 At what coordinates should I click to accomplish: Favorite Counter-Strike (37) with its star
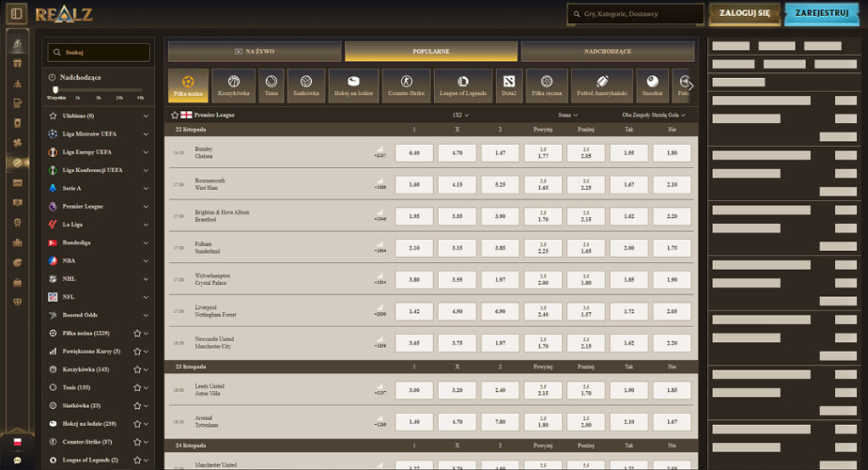(x=137, y=442)
